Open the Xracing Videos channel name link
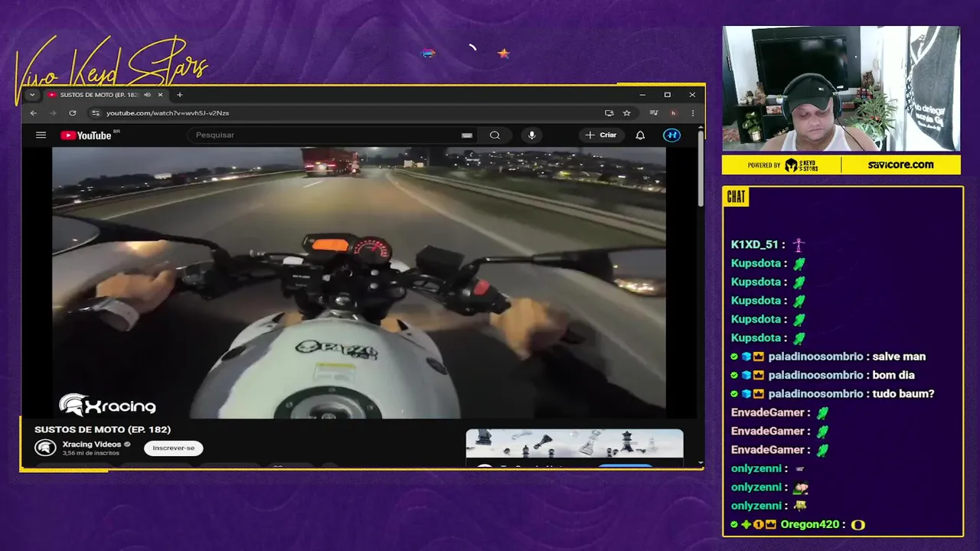980x551 pixels. pyautogui.click(x=92, y=444)
